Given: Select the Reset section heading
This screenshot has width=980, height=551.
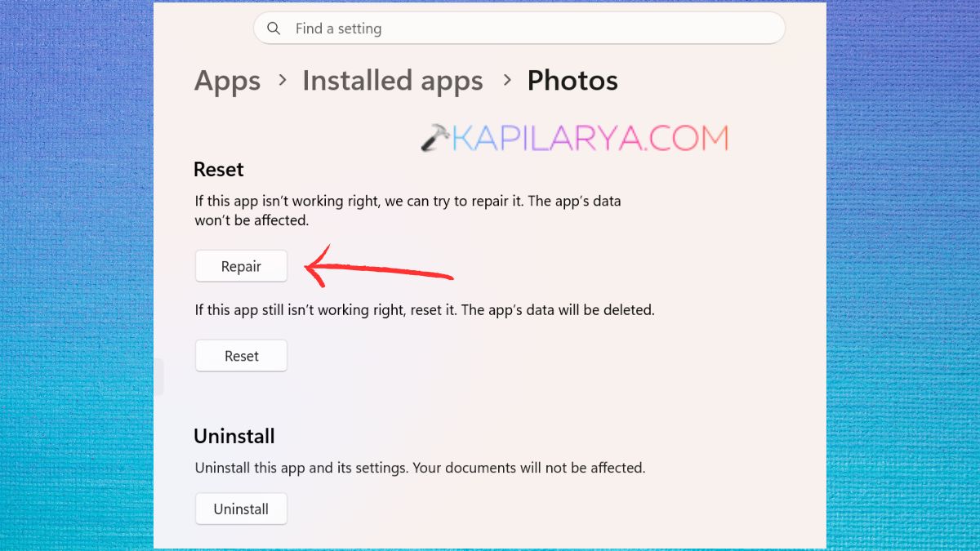Looking at the screenshot, I should 219,170.
